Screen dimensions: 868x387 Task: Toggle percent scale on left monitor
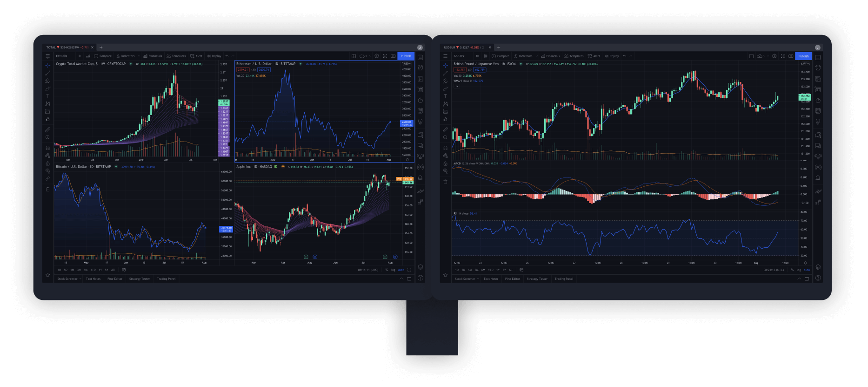387,270
